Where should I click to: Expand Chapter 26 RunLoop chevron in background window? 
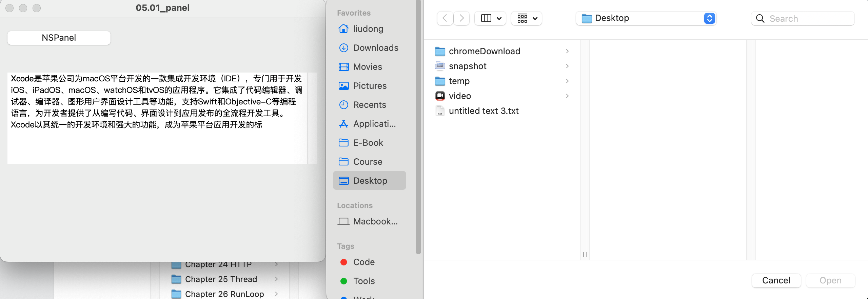tap(277, 294)
